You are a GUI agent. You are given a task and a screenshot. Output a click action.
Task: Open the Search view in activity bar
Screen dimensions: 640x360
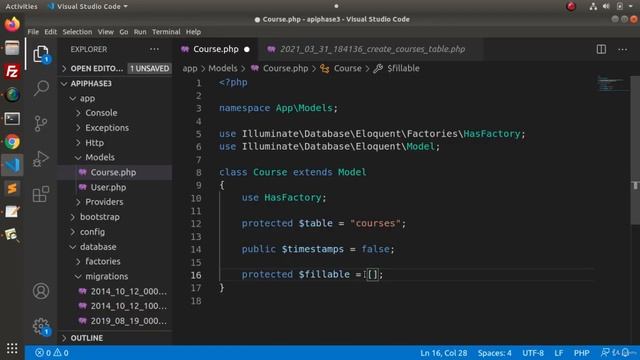pos(41,88)
